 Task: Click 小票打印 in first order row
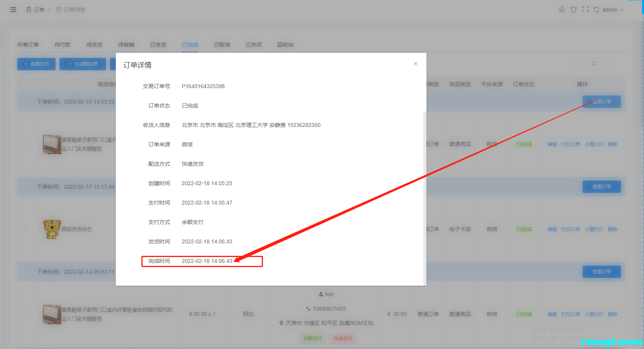click(594, 144)
